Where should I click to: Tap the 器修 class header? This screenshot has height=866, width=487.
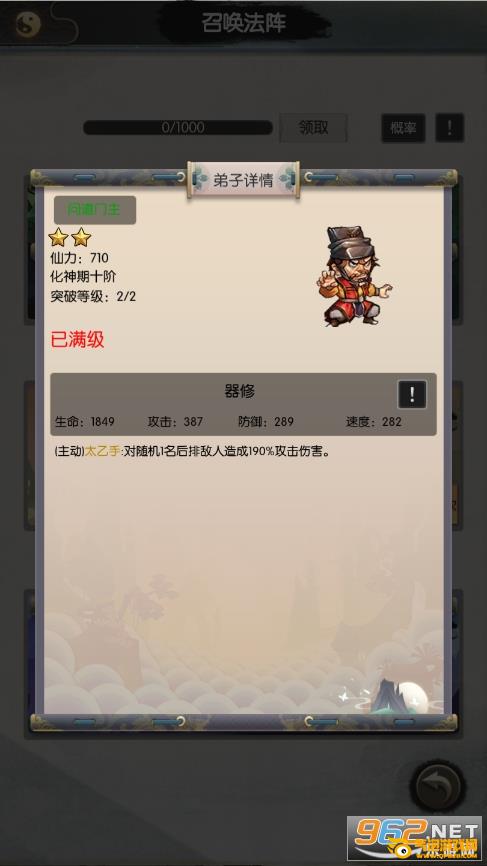240,391
